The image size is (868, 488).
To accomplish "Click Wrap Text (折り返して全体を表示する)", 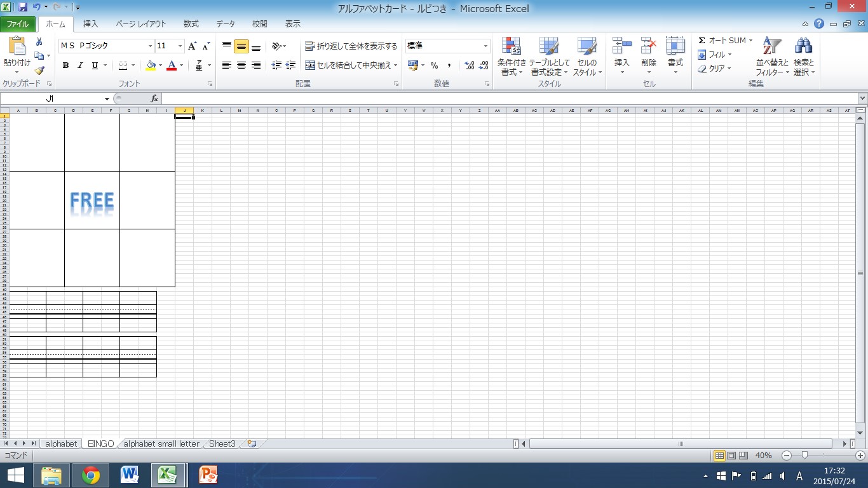I will pos(351,46).
